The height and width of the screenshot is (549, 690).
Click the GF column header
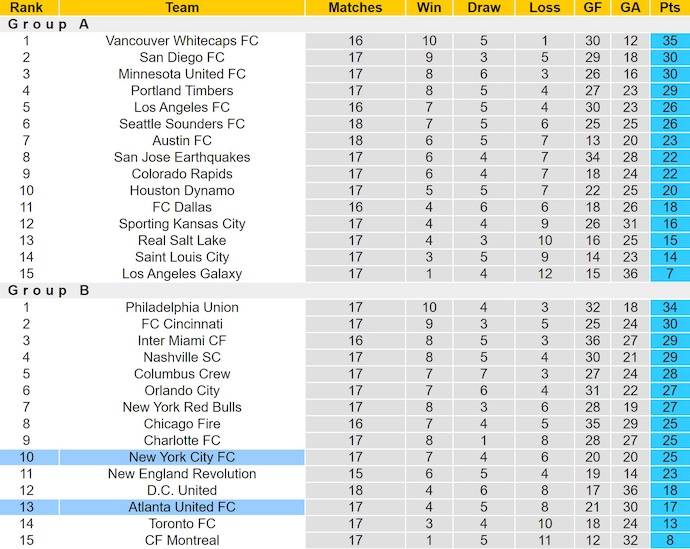[593, 7]
